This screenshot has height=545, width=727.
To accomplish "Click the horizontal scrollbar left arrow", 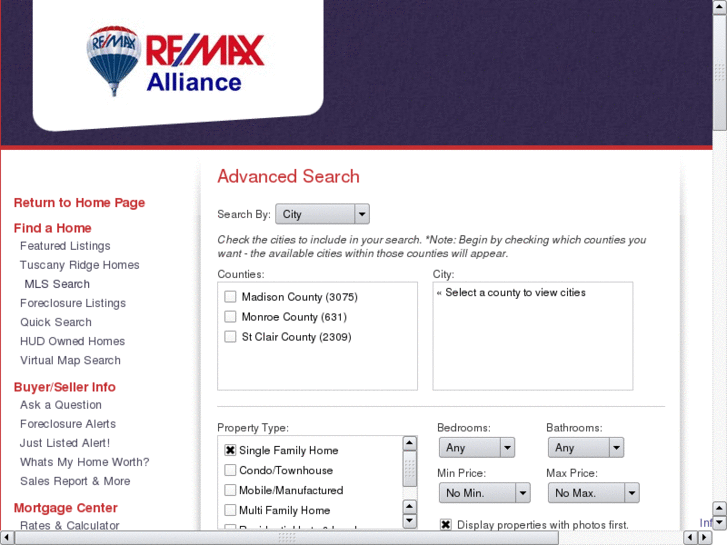I will click(7, 538).
